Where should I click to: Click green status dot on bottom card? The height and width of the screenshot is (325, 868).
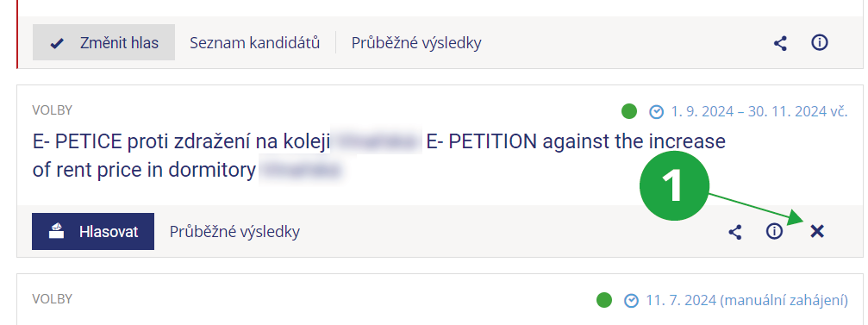click(604, 300)
